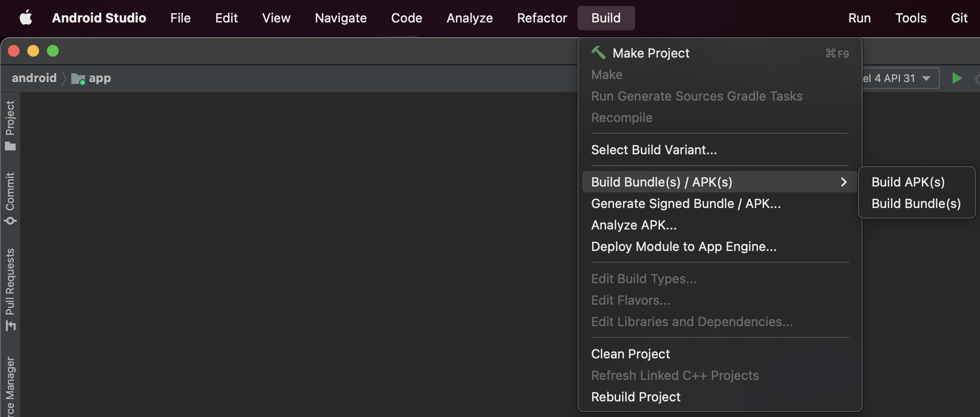Image resolution: width=980 pixels, height=417 pixels.
Task: Choose Rebuild Project
Action: click(720, 397)
